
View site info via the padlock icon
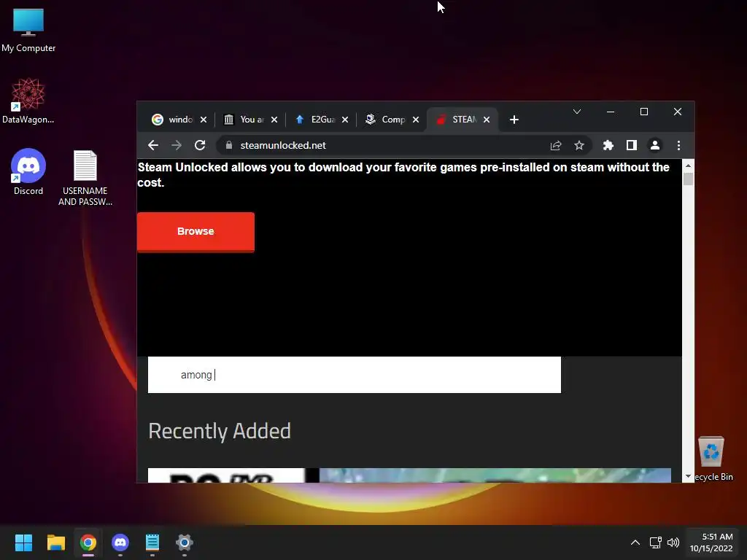pyautogui.click(x=228, y=145)
